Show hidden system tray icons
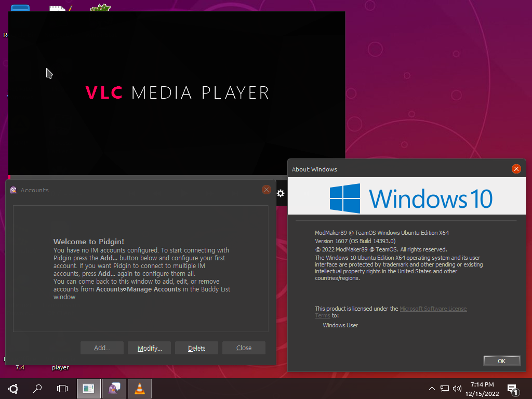The height and width of the screenshot is (399, 532). point(432,389)
